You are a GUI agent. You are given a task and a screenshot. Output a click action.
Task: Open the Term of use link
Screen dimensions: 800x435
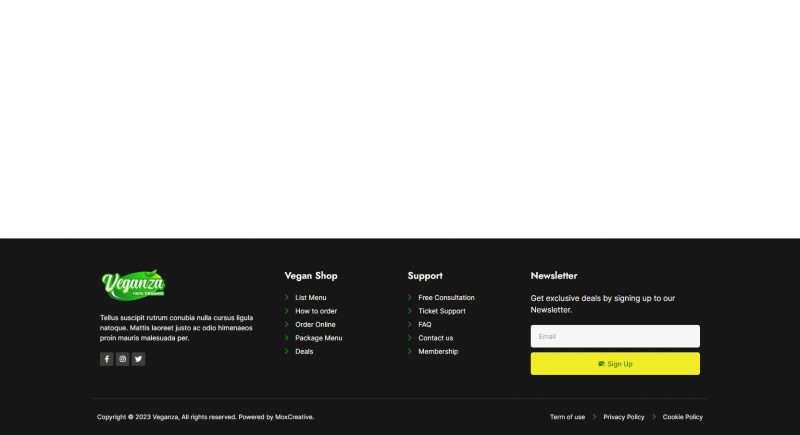(567, 417)
